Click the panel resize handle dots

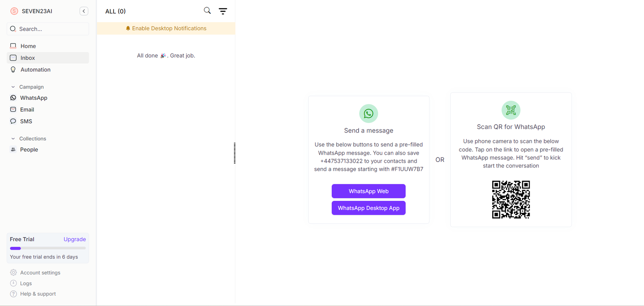235,153
